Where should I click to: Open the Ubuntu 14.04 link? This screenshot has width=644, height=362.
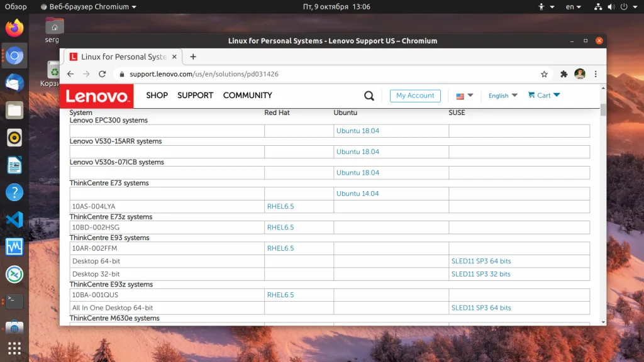point(357,194)
